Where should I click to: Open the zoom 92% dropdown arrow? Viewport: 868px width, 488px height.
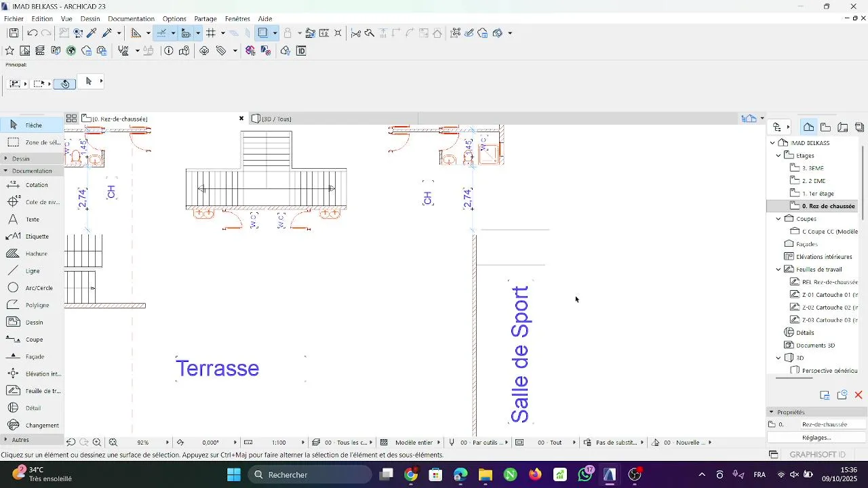click(x=167, y=443)
